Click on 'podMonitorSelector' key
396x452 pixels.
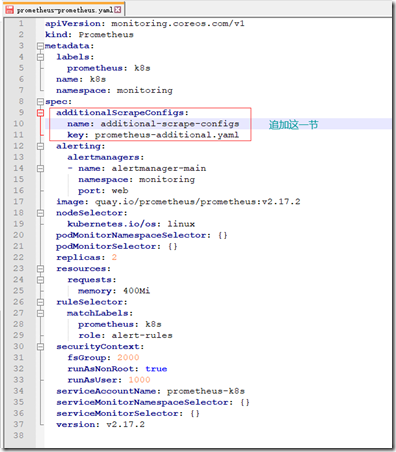tap(106, 246)
